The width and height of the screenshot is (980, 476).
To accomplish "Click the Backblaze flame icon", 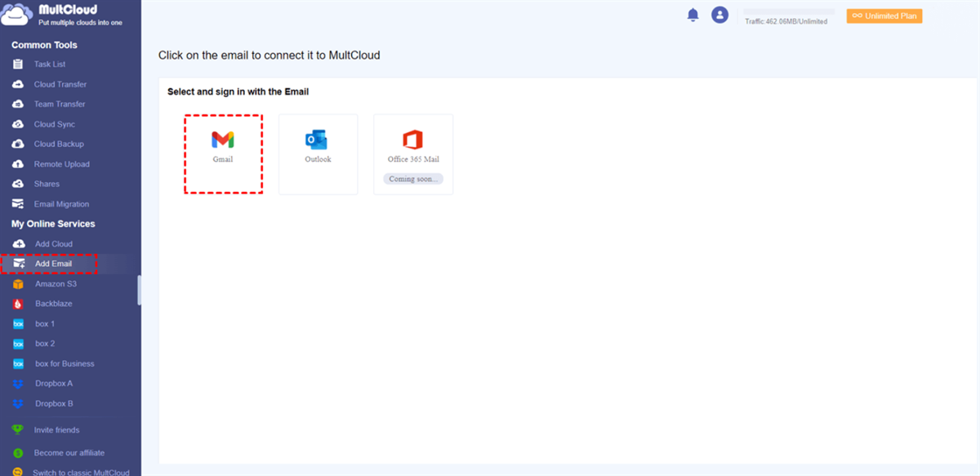I will coord(19,304).
